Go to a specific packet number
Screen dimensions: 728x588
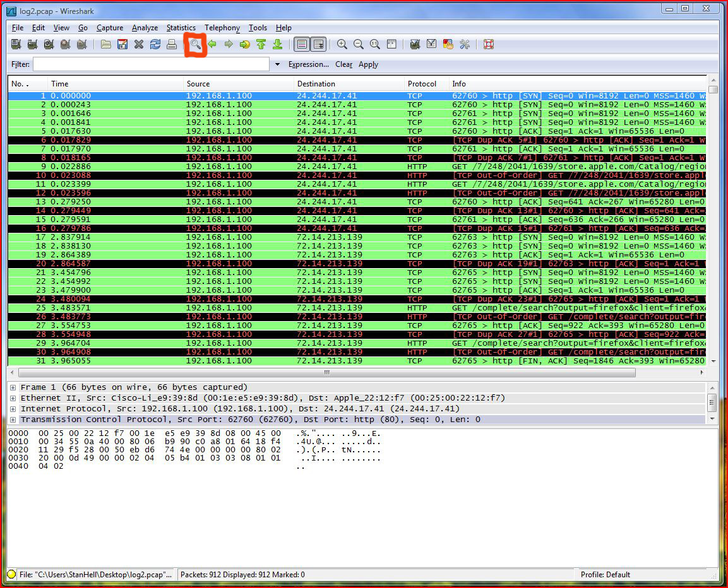coord(245,45)
